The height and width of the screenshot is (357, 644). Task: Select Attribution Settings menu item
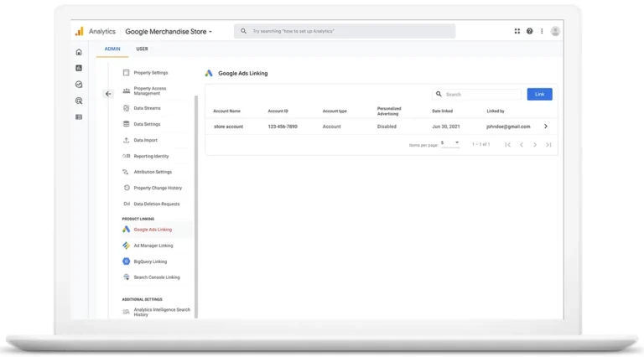click(153, 172)
